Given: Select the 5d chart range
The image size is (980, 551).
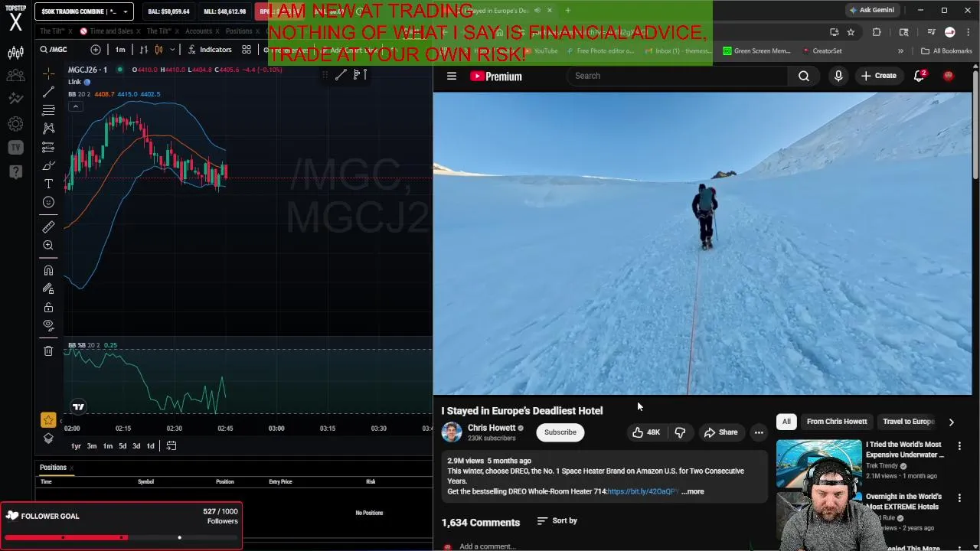Looking at the screenshot, I should pyautogui.click(x=122, y=446).
